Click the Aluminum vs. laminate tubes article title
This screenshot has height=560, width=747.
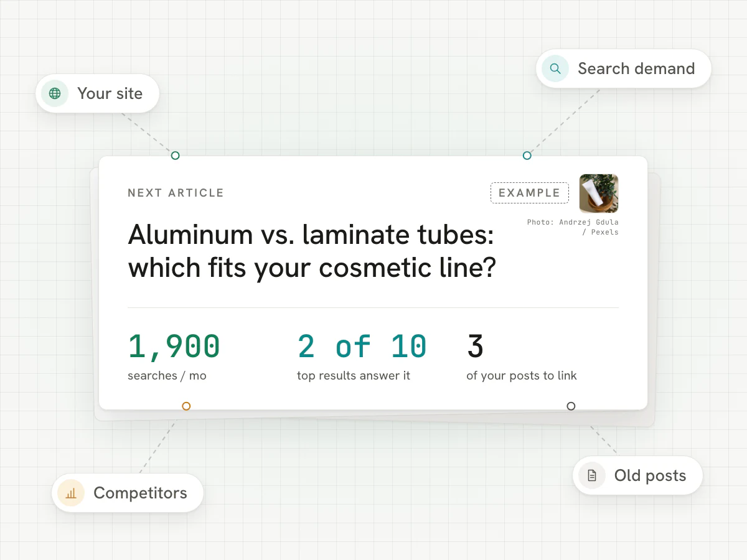tap(311, 251)
